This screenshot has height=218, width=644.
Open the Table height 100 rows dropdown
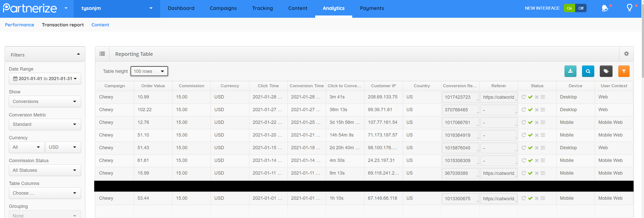(149, 71)
